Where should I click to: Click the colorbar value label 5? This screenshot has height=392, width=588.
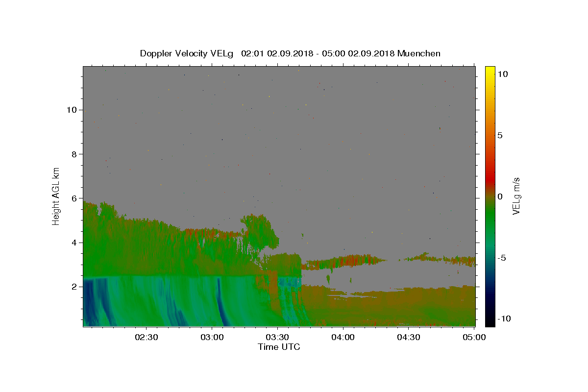[500, 135]
